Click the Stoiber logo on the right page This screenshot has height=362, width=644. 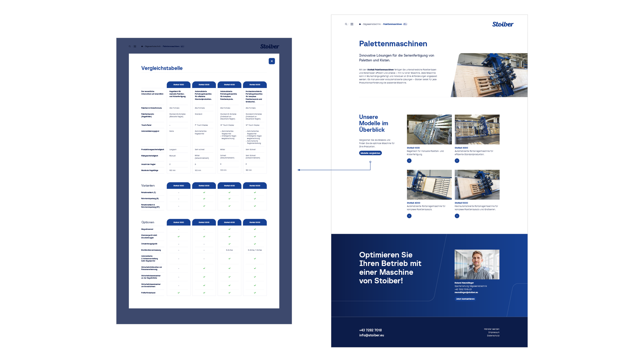point(503,24)
